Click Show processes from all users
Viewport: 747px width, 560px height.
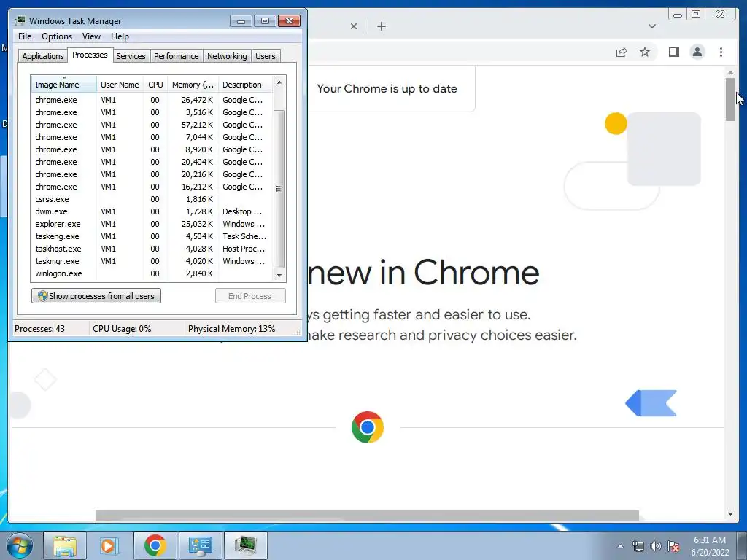pos(96,296)
